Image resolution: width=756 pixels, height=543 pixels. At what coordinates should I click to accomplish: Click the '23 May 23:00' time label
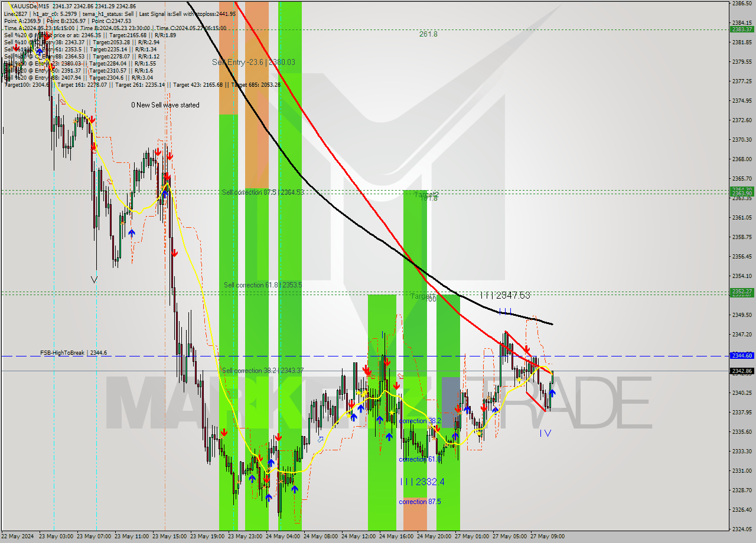pos(245,537)
